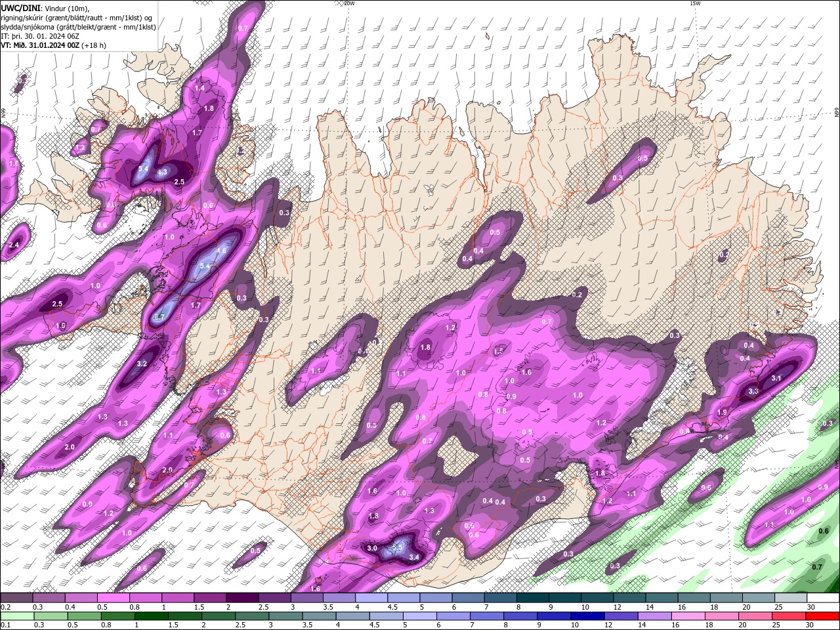The height and width of the screenshot is (630, 840).
Task: Click the UWC/DINI title text
Action: [20, 7]
